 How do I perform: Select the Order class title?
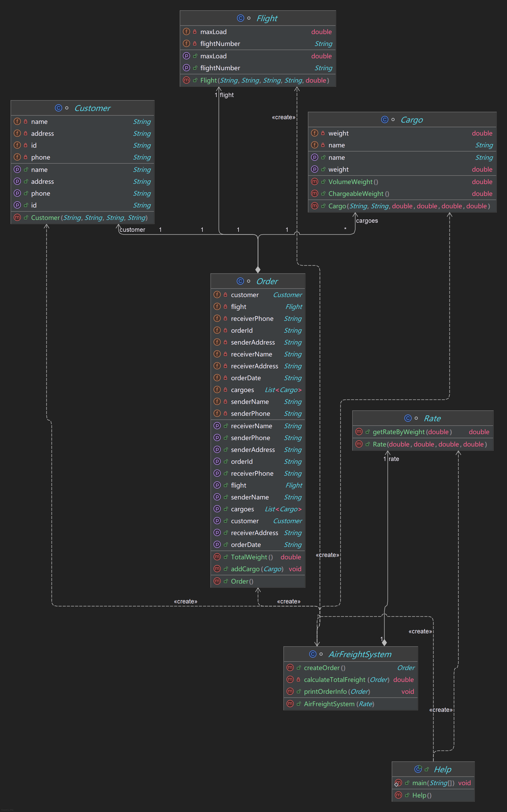(x=267, y=281)
